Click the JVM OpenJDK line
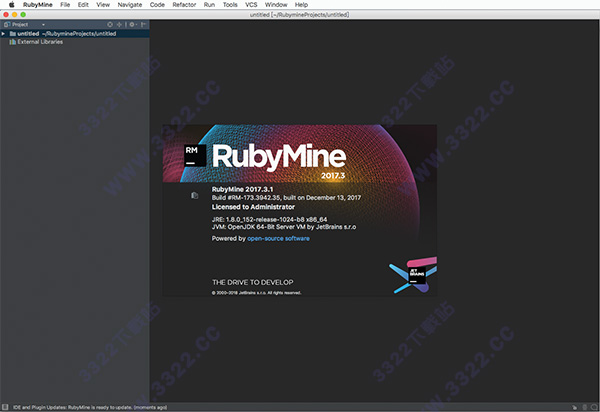 [x=284, y=227]
